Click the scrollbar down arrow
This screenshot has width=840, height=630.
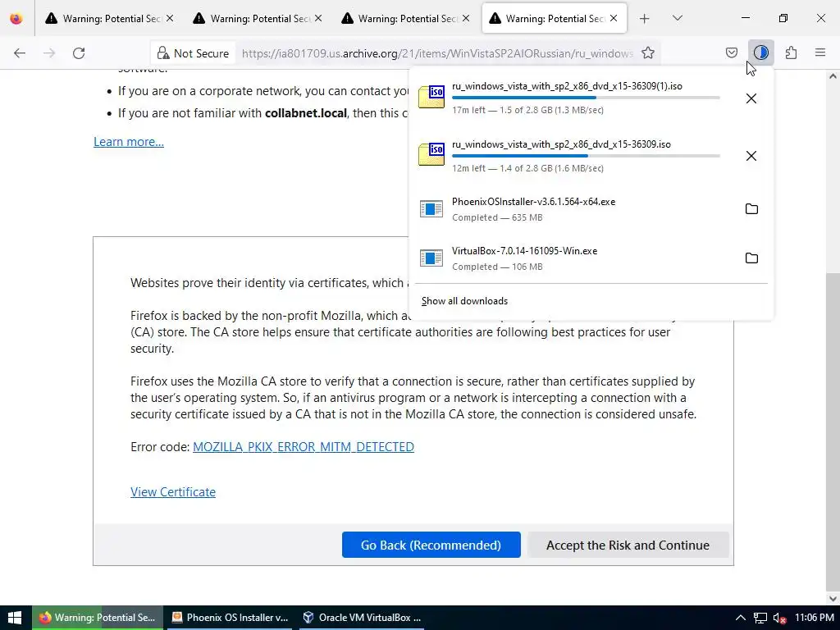[833, 599]
